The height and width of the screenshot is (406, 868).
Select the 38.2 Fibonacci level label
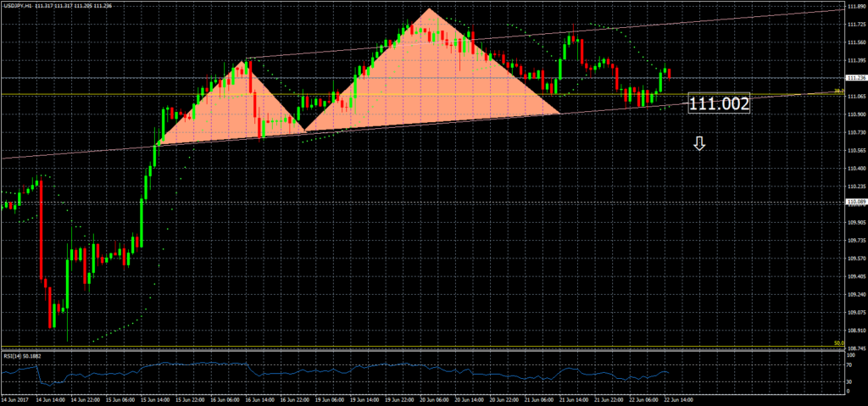(837, 91)
